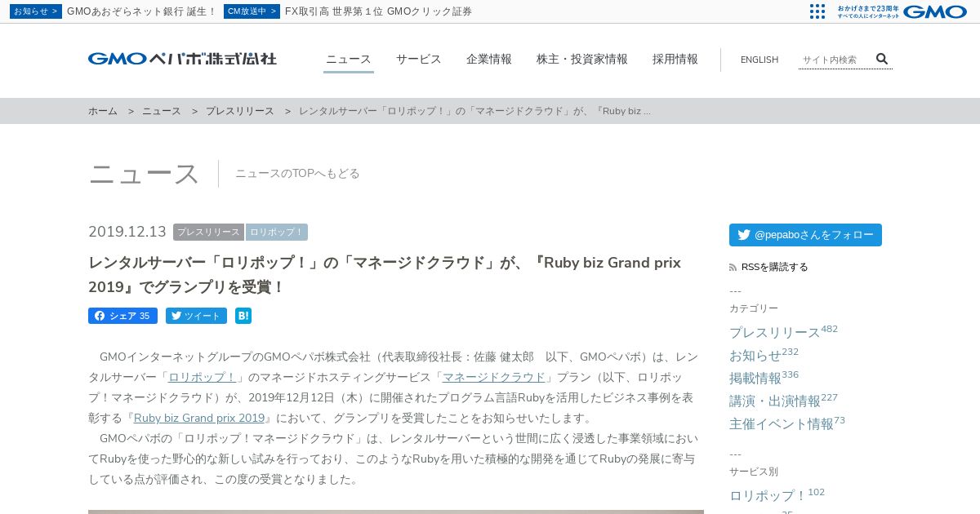
Task: Click the large ニュース page heading
Action: pyautogui.click(x=144, y=174)
